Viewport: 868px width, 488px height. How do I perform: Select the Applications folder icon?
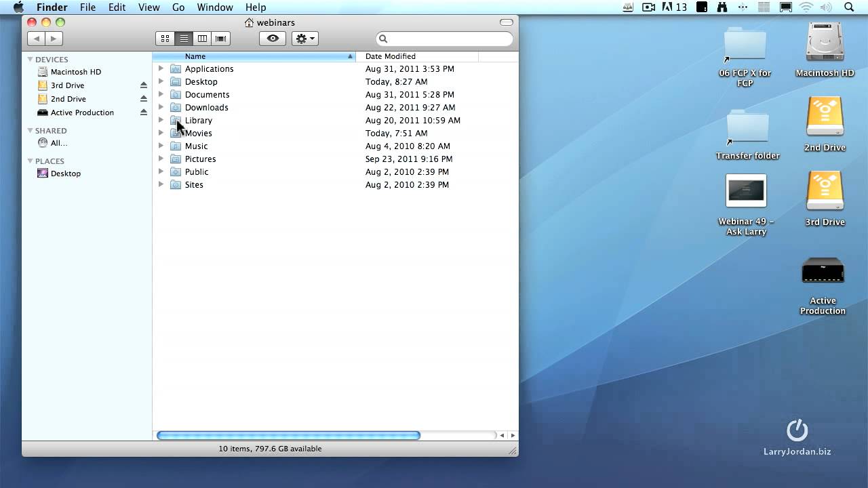[176, 68]
